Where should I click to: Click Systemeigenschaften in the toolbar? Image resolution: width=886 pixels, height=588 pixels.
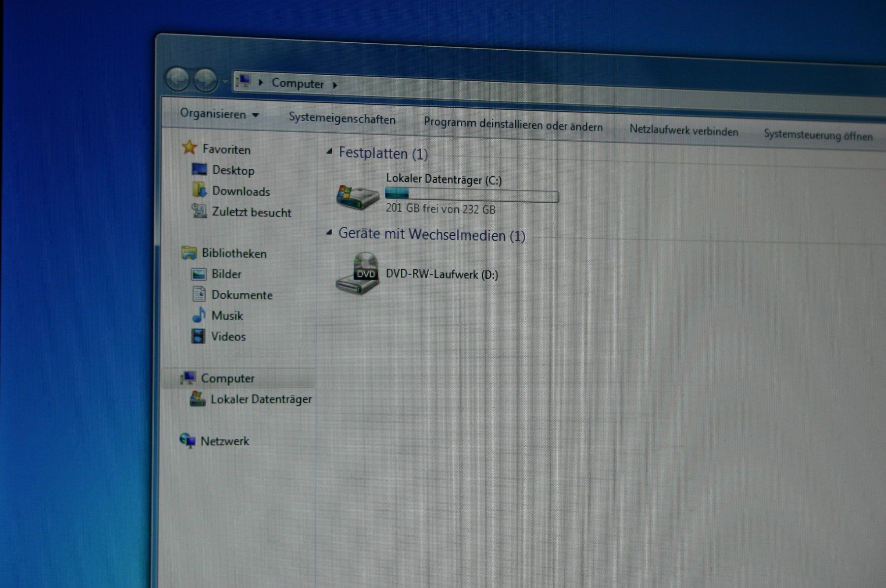pos(342,118)
